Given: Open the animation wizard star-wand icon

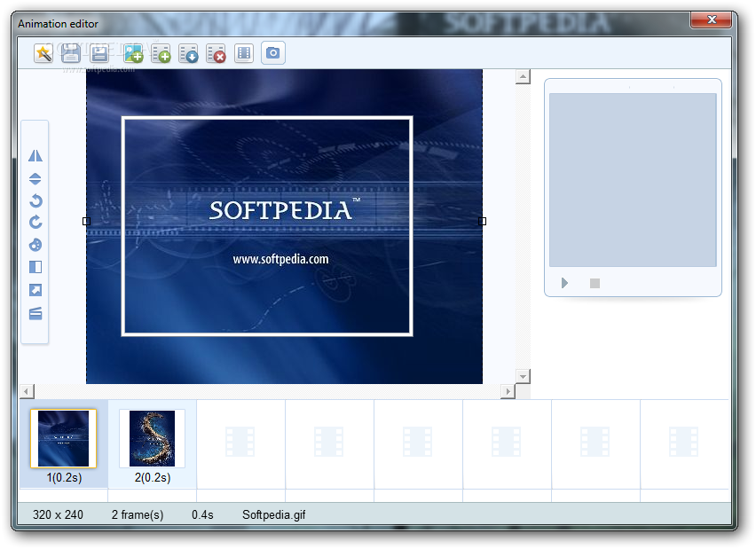Looking at the screenshot, I should tap(43, 53).
